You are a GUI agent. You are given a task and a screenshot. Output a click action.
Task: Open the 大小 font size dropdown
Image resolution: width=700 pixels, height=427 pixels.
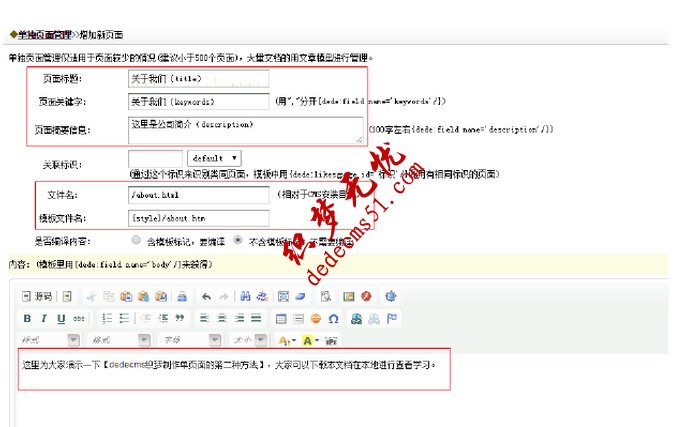tap(250, 340)
